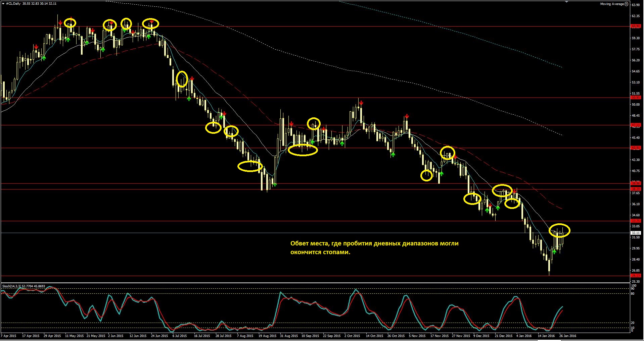The width and height of the screenshot is (644, 341).
Task: Click the red 38.96 price level label
Action: [x=636, y=183]
